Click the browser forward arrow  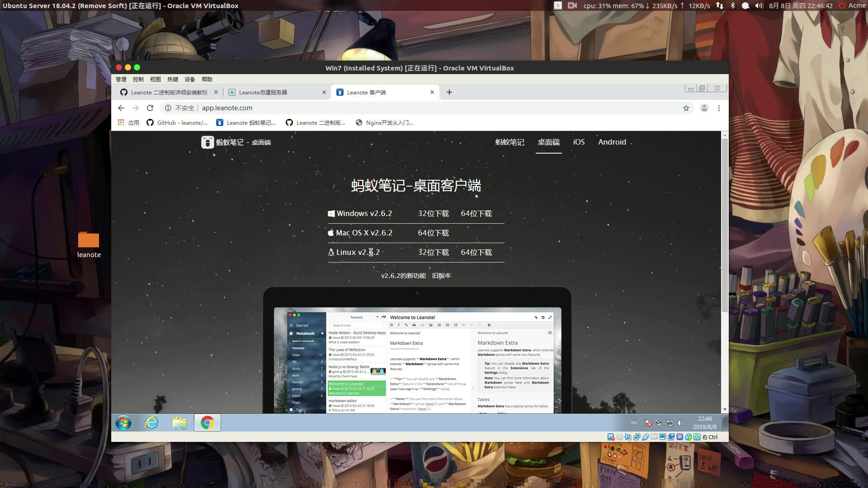pyautogui.click(x=136, y=108)
